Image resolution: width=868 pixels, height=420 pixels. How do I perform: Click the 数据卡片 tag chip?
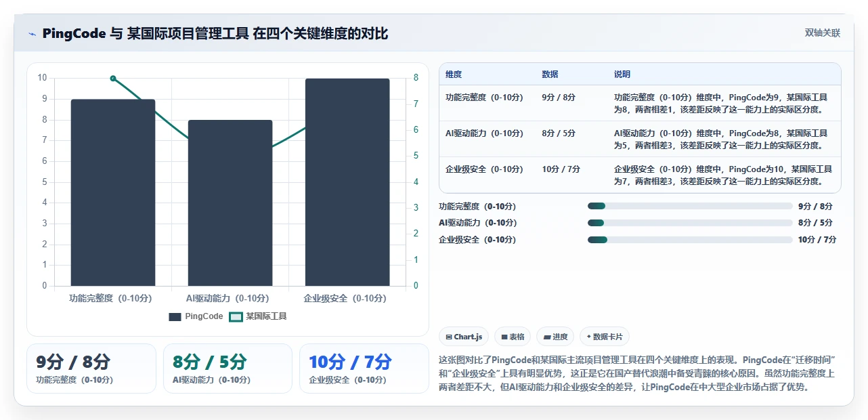tap(604, 337)
